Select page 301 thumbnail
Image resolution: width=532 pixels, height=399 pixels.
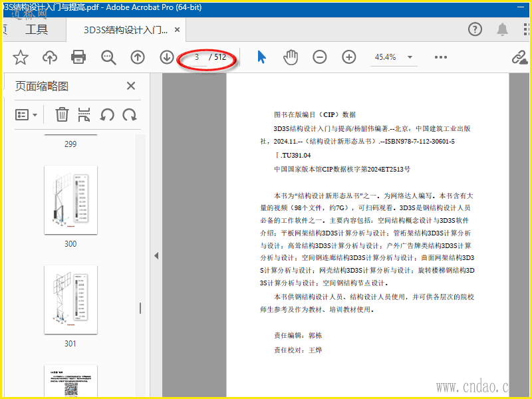pyautogui.click(x=70, y=300)
